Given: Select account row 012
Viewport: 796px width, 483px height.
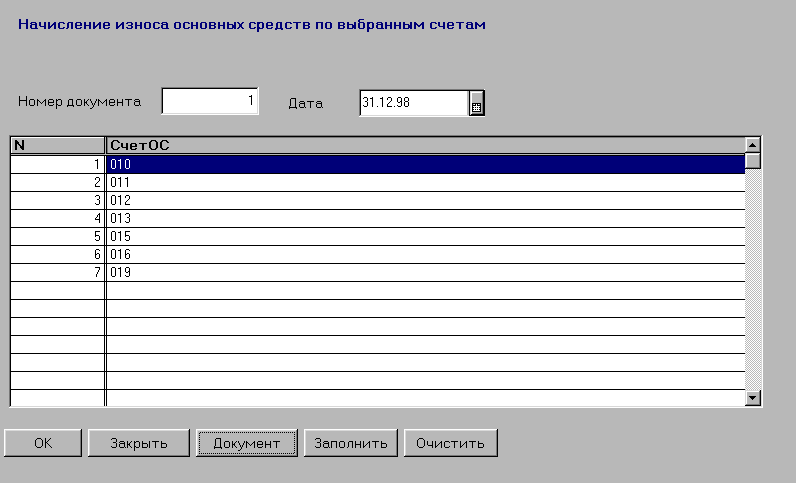Looking at the screenshot, I should pos(425,201).
